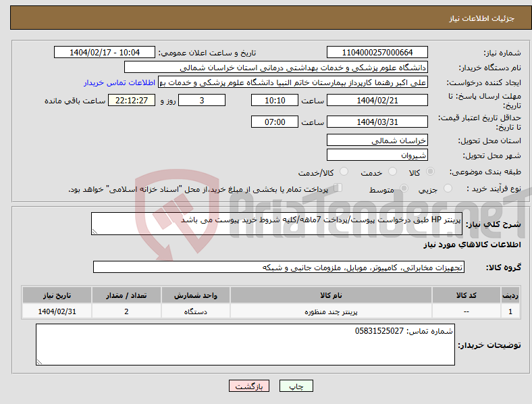The height and width of the screenshot is (404, 532).
Task: Open اطلاعات تماس خریدار contact link
Action: pyautogui.click(x=119, y=82)
